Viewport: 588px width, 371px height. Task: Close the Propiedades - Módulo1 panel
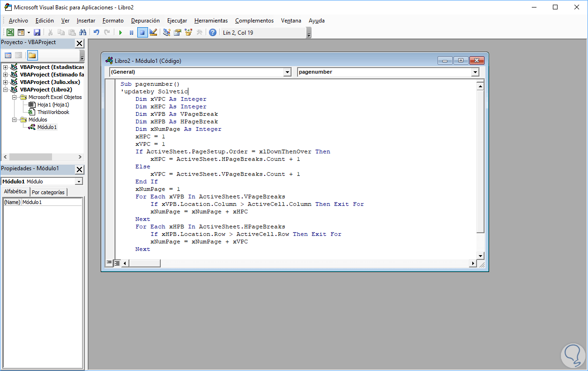80,169
